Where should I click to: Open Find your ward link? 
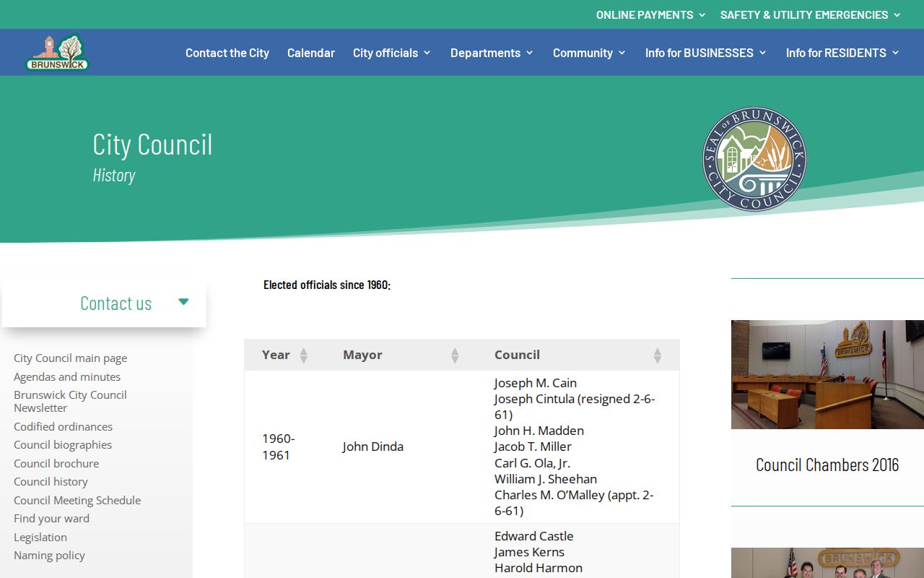(51, 518)
